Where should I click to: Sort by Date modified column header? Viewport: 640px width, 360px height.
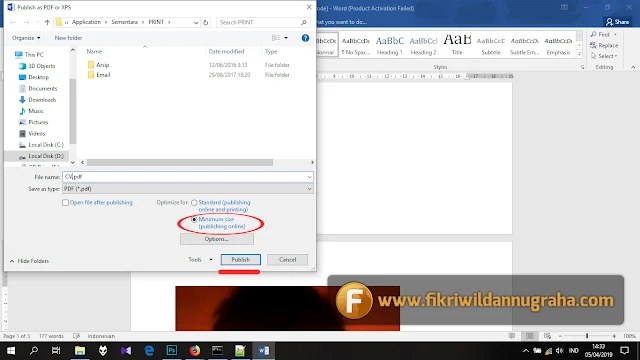click(227, 51)
